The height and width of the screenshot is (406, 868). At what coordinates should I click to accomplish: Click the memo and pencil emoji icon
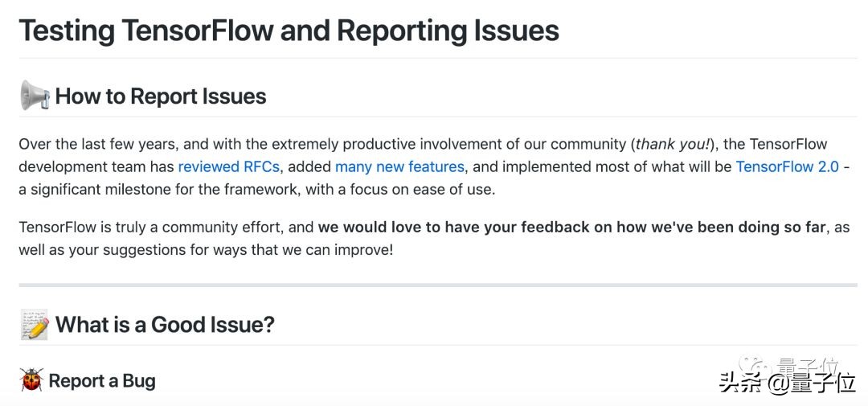[35, 325]
